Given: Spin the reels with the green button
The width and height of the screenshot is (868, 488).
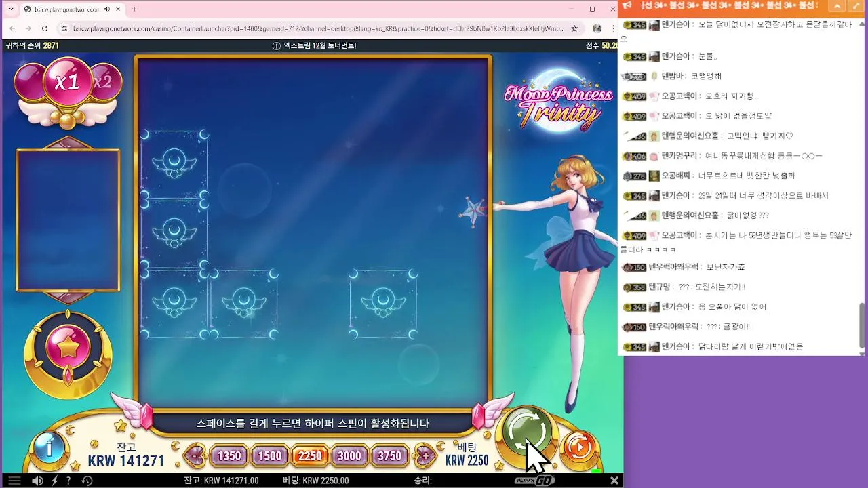Looking at the screenshot, I should pos(527,432).
